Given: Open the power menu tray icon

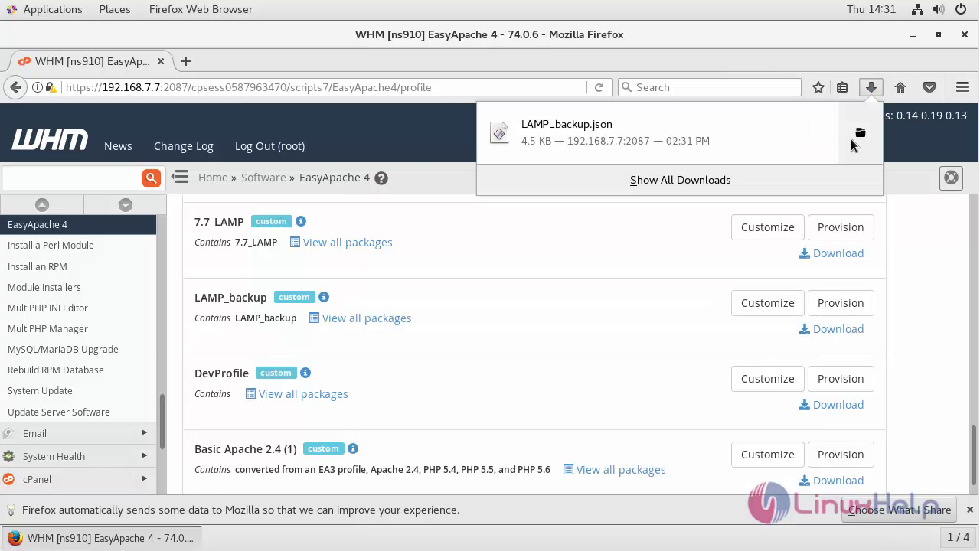Looking at the screenshot, I should click(x=961, y=9).
